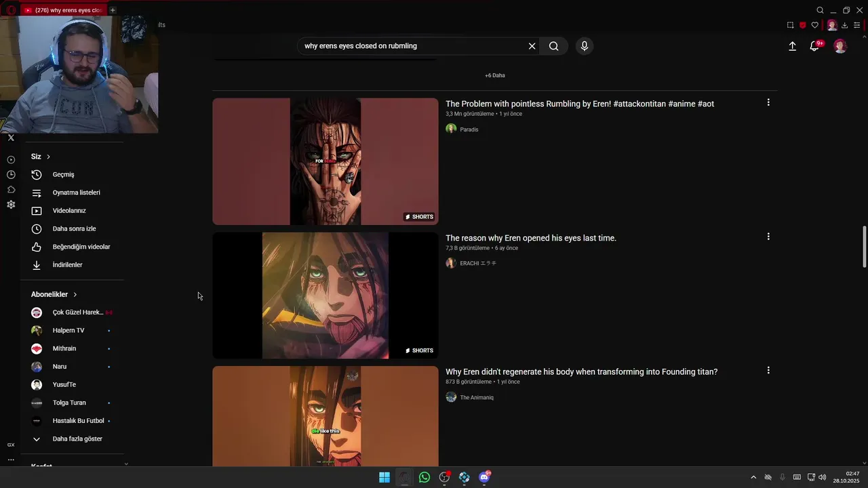Click the page vertical scrollbar thumb
The image size is (868, 488).
[x=865, y=247]
